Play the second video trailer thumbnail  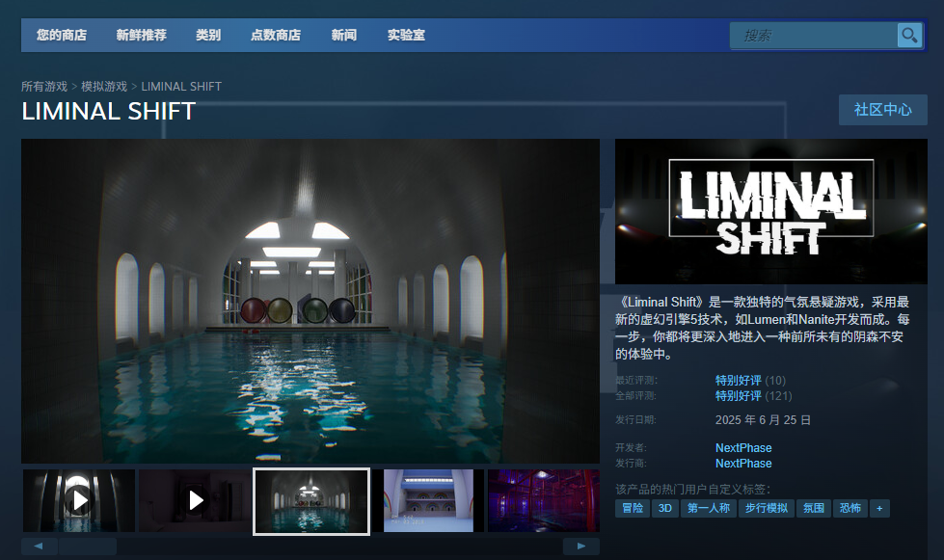coord(194,500)
